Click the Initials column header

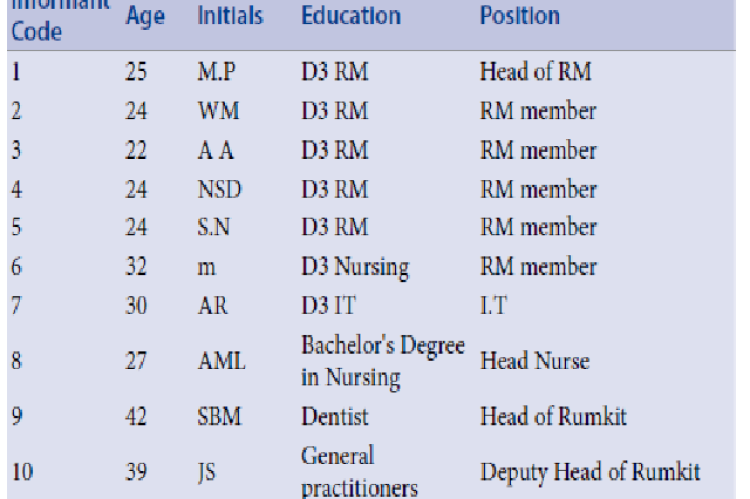230,15
